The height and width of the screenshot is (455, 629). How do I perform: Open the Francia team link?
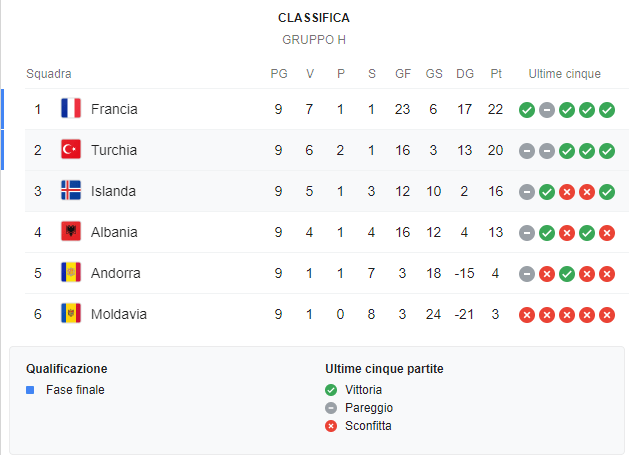[x=114, y=109]
